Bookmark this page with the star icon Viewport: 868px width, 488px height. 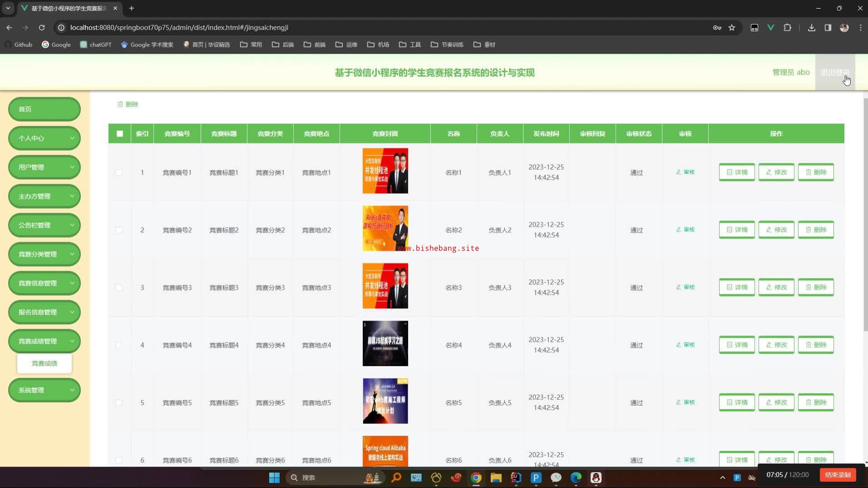(732, 28)
